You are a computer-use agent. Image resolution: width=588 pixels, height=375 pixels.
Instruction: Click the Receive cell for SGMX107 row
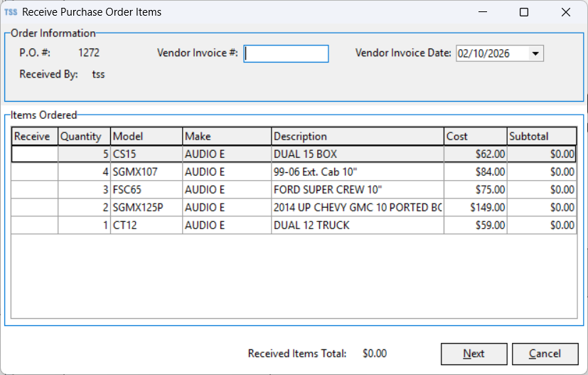click(x=34, y=171)
